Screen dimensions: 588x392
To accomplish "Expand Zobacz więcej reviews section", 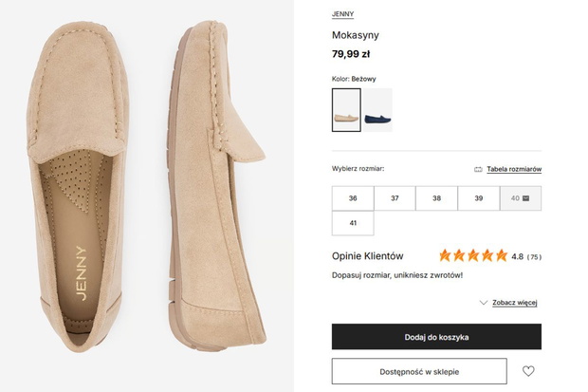I will click(x=514, y=303).
